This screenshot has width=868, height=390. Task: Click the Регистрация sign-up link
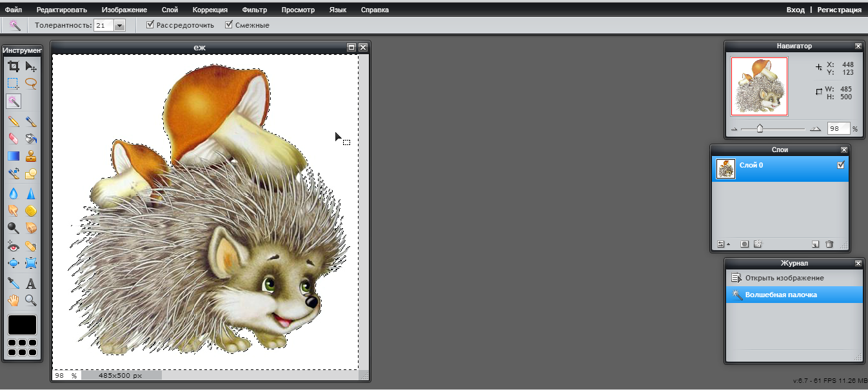click(839, 10)
